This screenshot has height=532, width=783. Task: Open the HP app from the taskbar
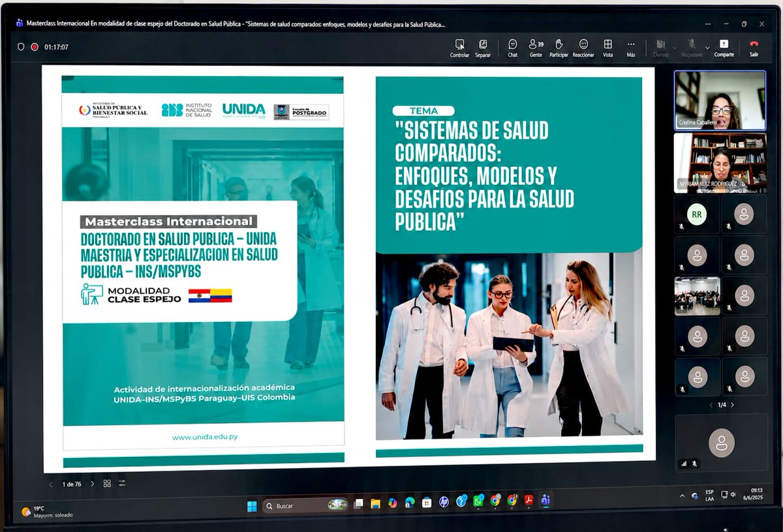point(444,501)
